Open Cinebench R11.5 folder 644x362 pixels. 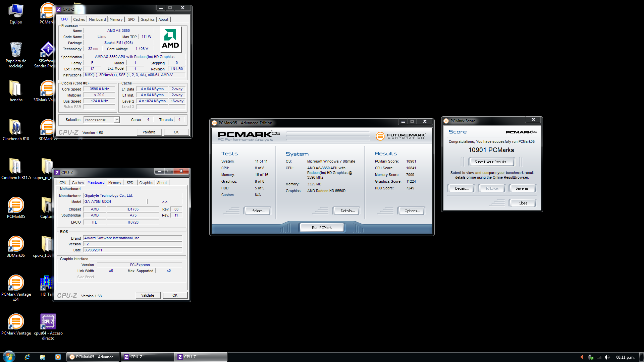tap(16, 169)
